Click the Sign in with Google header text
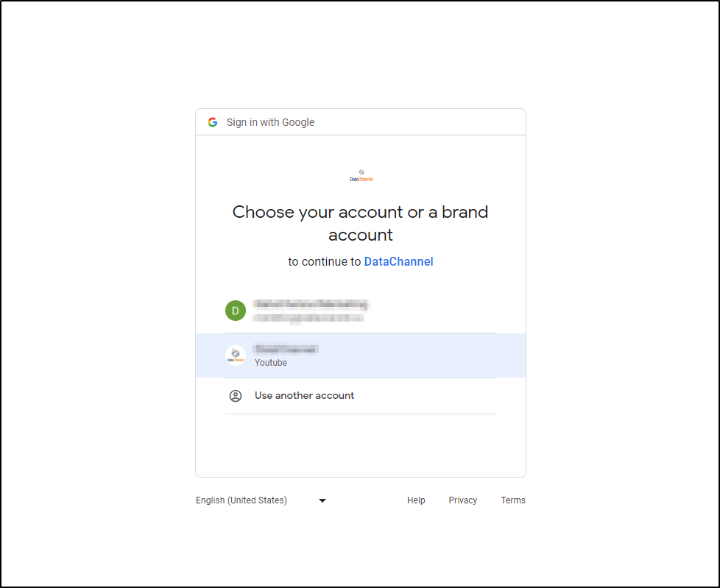This screenshot has width=720, height=588. click(270, 122)
